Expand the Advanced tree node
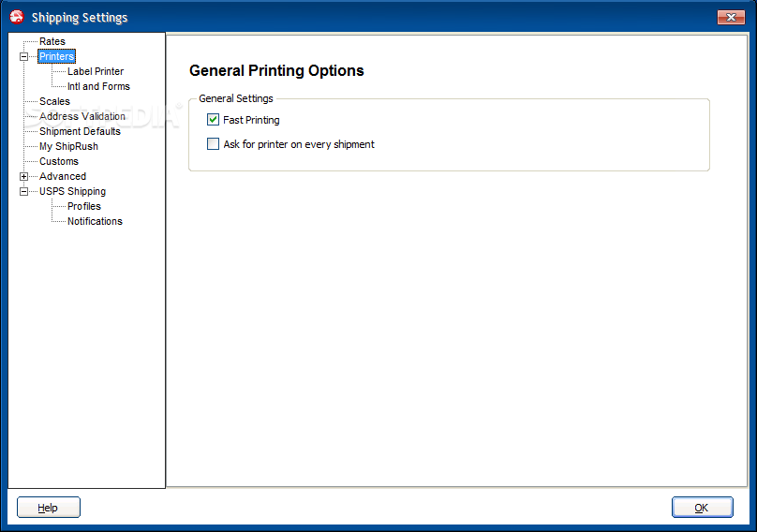This screenshot has width=757, height=532. pyautogui.click(x=23, y=176)
